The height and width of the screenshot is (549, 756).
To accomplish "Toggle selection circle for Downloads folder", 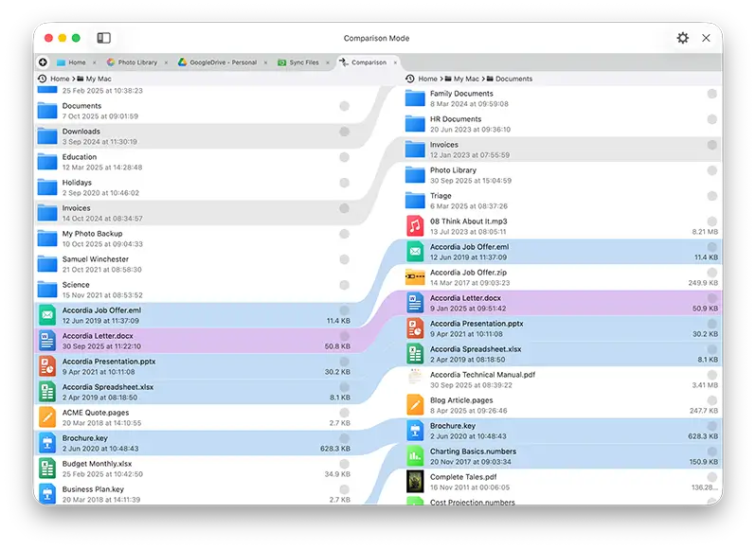I will point(344,132).
